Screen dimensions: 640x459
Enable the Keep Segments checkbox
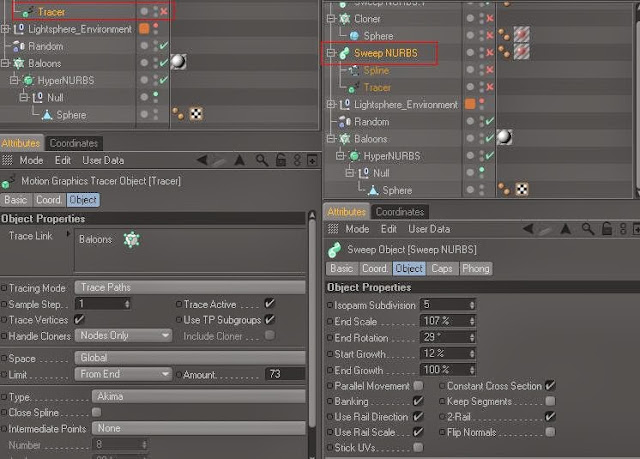click(550, 401)
